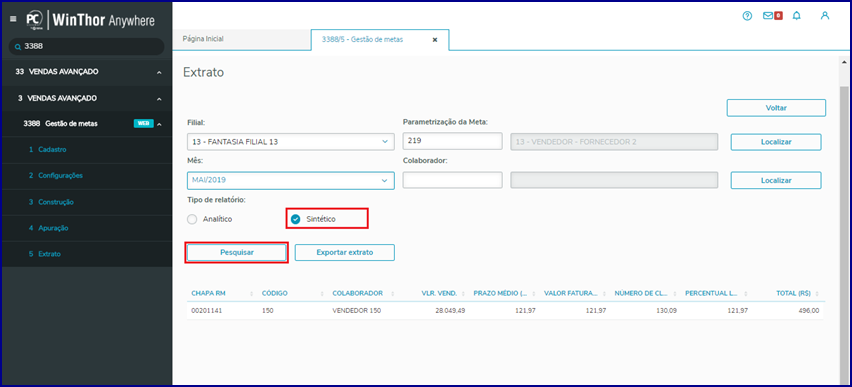Screen dimensions: 852x387
Task: Focus the Parametrização da Meta field 219
Action: pos(453,141)
